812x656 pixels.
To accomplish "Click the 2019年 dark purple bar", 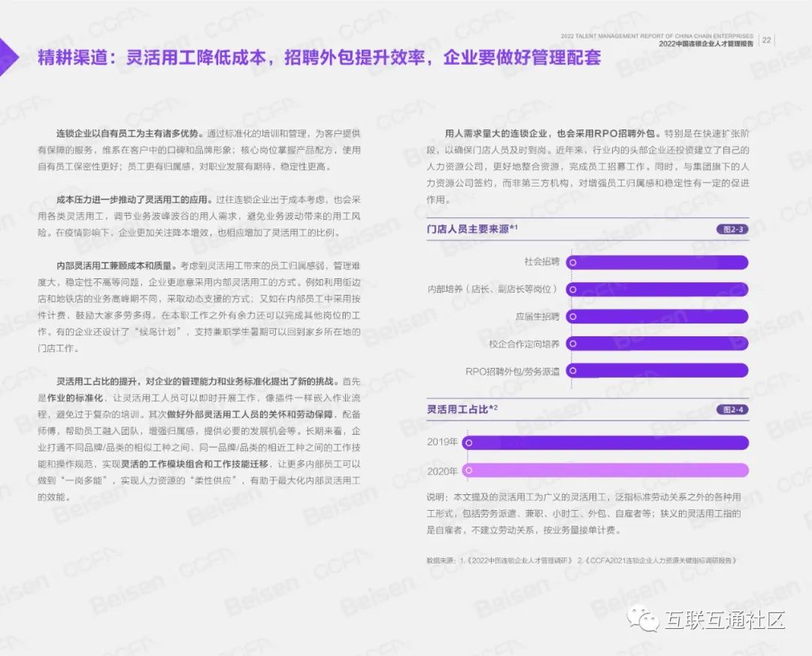I will pos(605,442).
